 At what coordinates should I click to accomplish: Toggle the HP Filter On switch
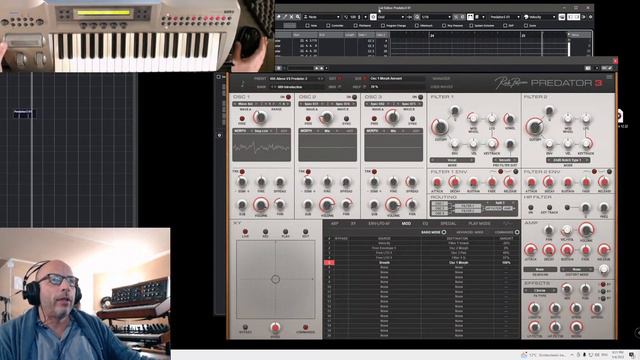(x=531, y=207)
